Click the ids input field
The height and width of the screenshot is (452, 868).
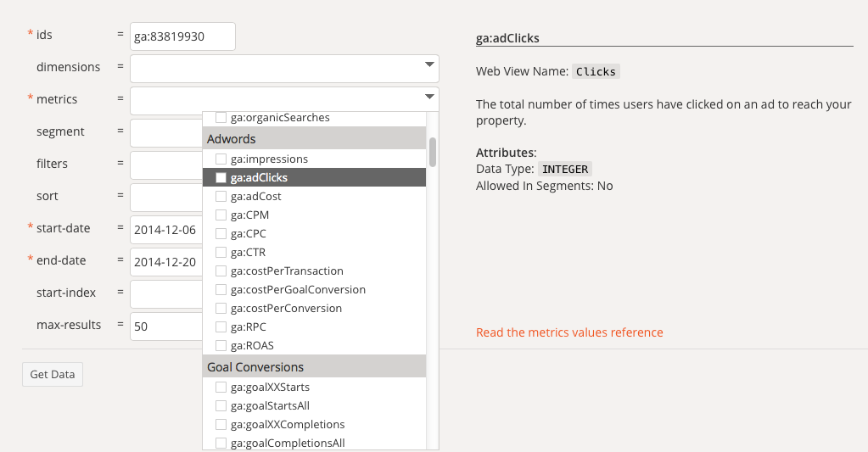click(182, 36)
